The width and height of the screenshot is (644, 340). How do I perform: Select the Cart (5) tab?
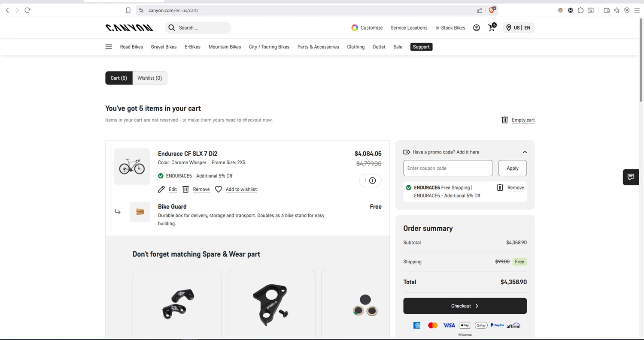coord(119,78)
